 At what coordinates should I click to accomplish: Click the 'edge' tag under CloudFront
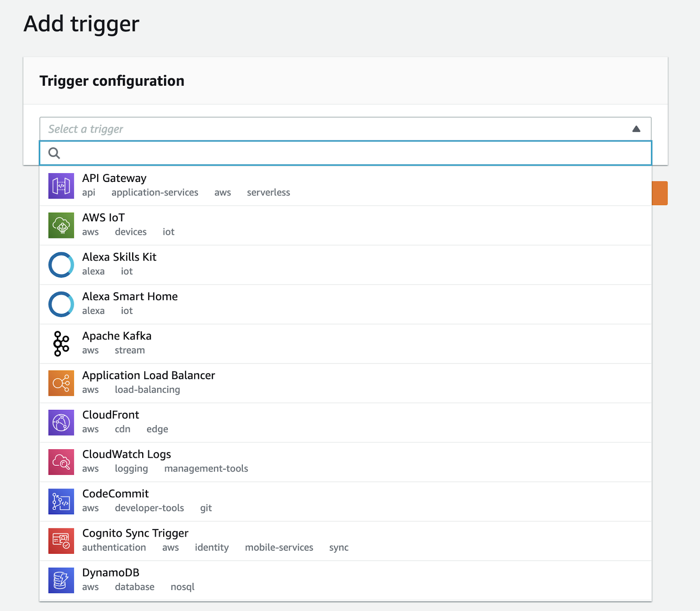pos(157,429)
